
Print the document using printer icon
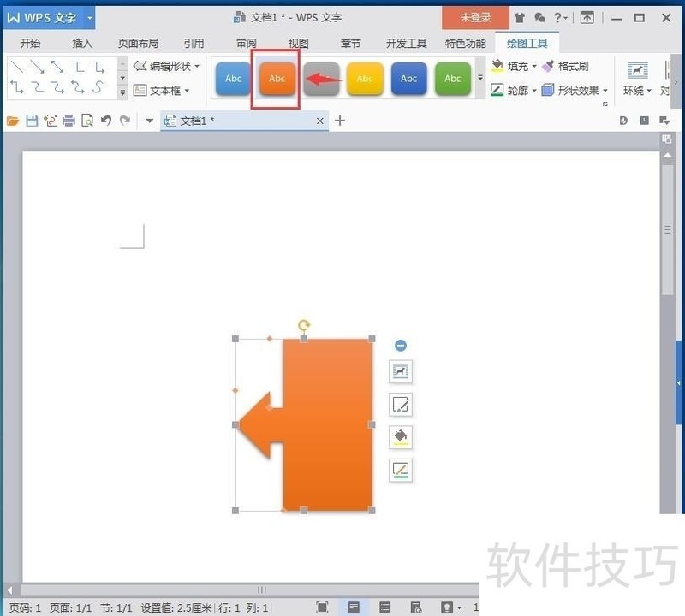68,121
